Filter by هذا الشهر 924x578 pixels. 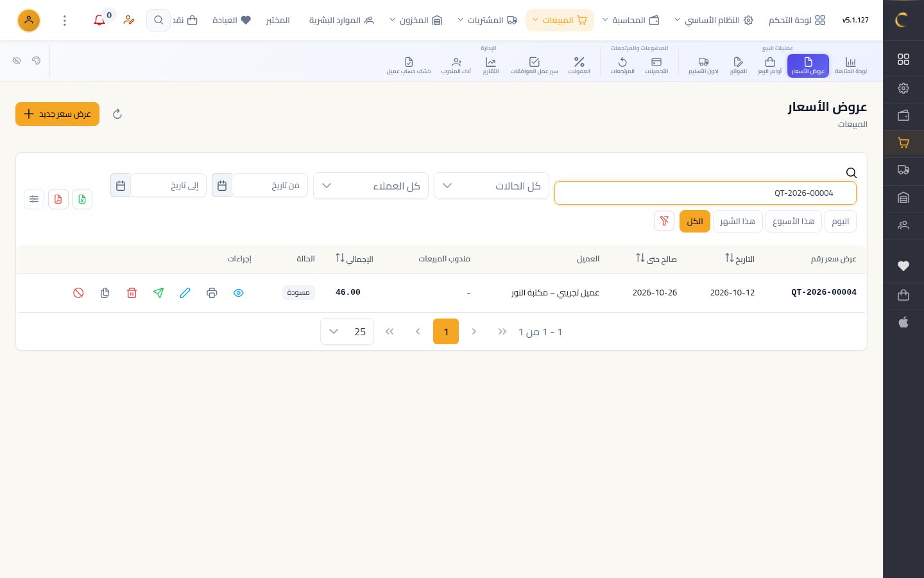pyautogui.click(x=738, y=221)
